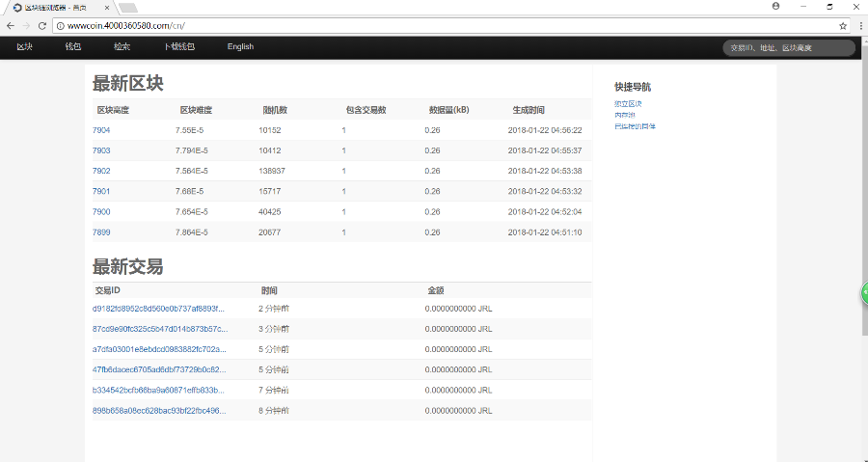Open the 孤立区块 quick navigation link
The image size is (868, 462).
click(x=628, y=103)
